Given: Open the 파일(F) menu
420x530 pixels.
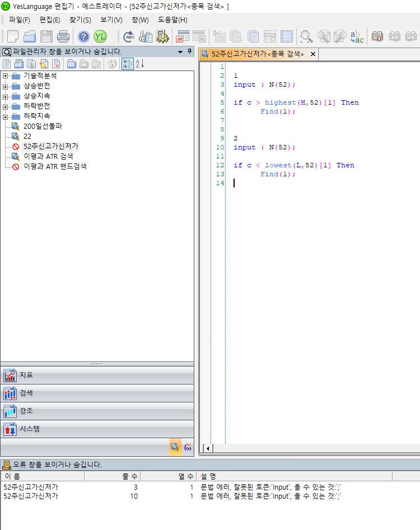Looking at the screenshot, I should click(x=19, y=20).
